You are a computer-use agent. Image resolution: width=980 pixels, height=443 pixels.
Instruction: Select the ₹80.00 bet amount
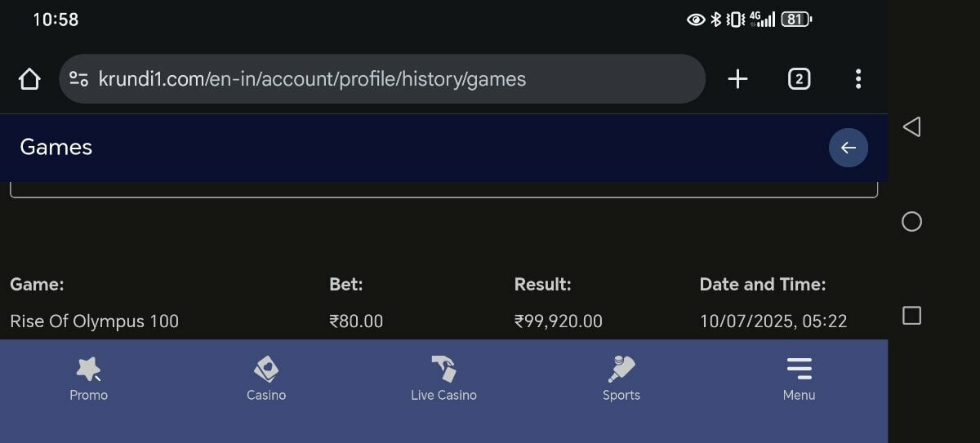[356, 321]
